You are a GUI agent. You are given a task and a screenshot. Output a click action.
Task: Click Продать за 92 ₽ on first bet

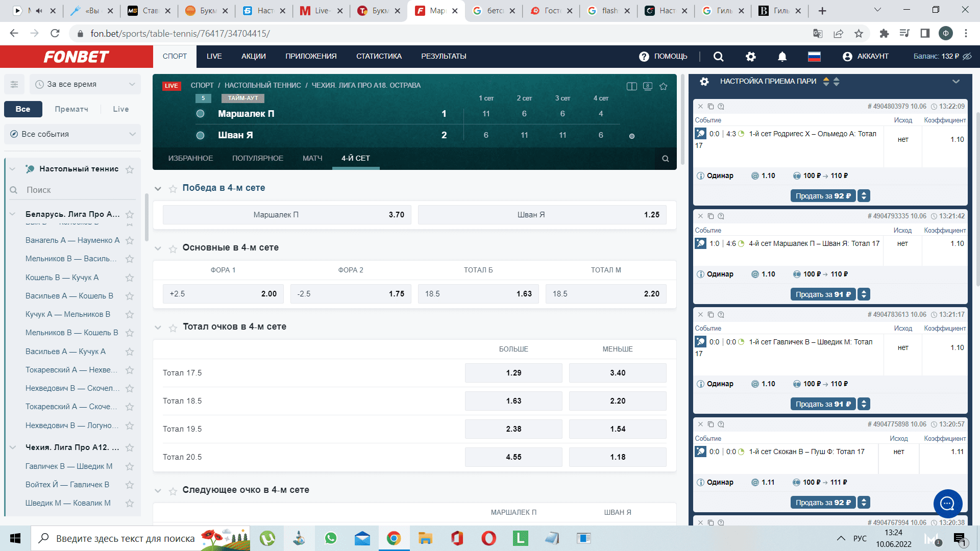click(823, 196)
